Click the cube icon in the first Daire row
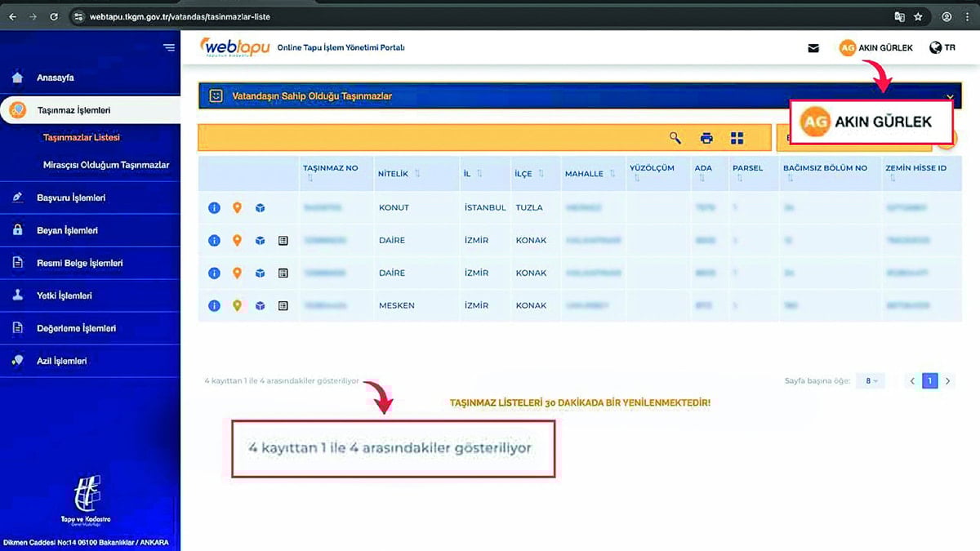Viewport: 980px width, 551px height. pyautogui.click(x=260, y=241)
